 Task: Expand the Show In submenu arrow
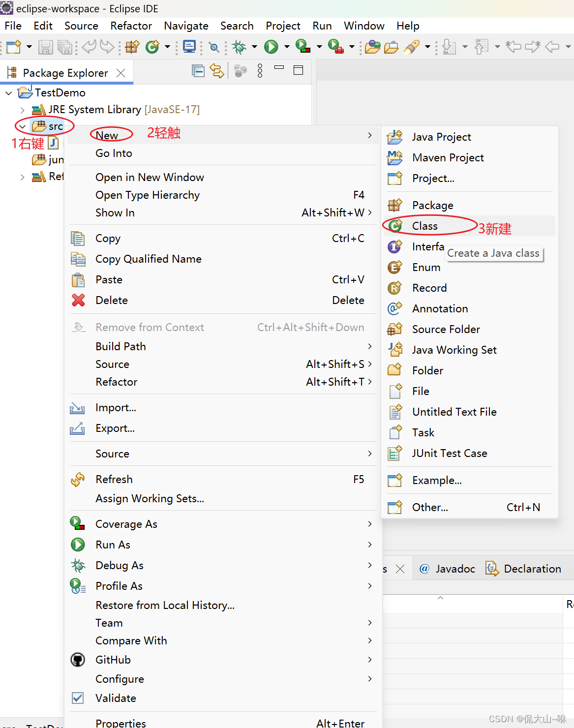(x=370, y=212)
